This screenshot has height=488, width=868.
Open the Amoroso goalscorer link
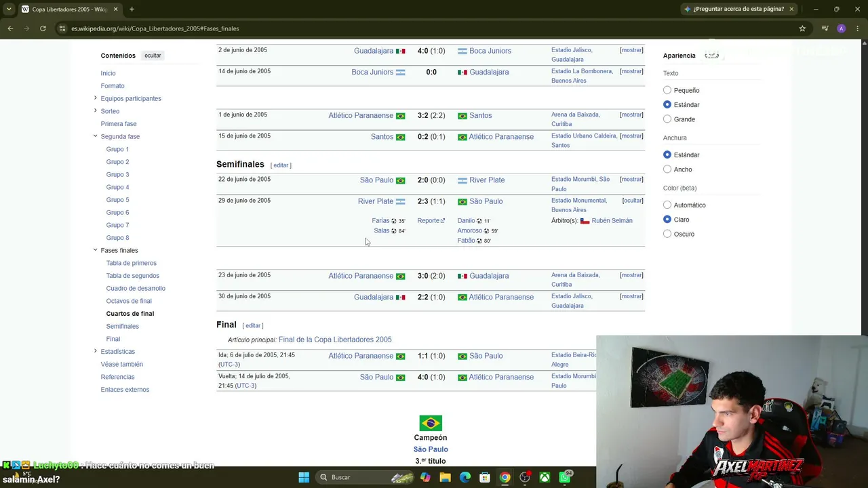[x=469, y=230]
